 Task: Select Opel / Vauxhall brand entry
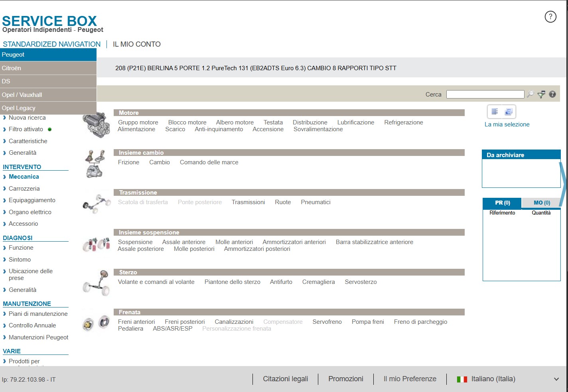(x=48, y=95)
